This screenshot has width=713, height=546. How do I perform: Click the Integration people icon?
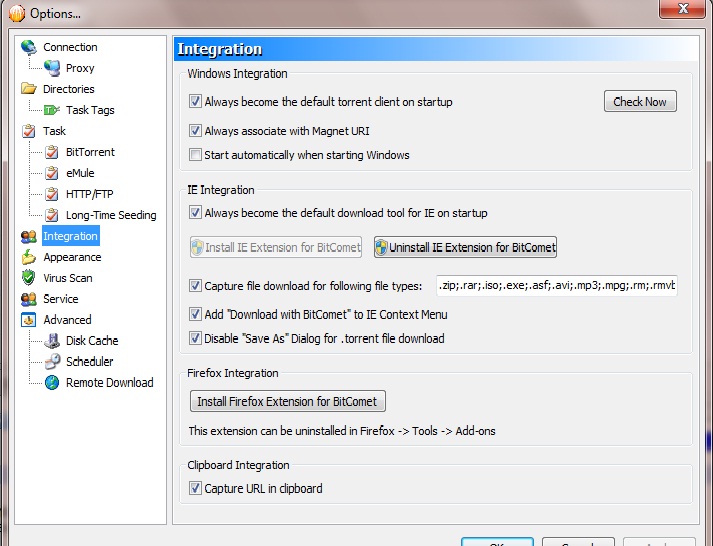[x=29, y=236]
